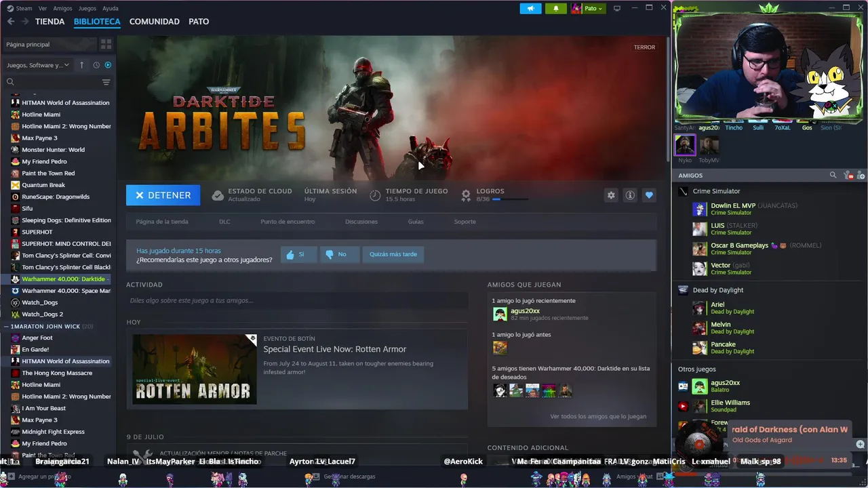Open the Pato account dropdown

(x=587, y=8)
